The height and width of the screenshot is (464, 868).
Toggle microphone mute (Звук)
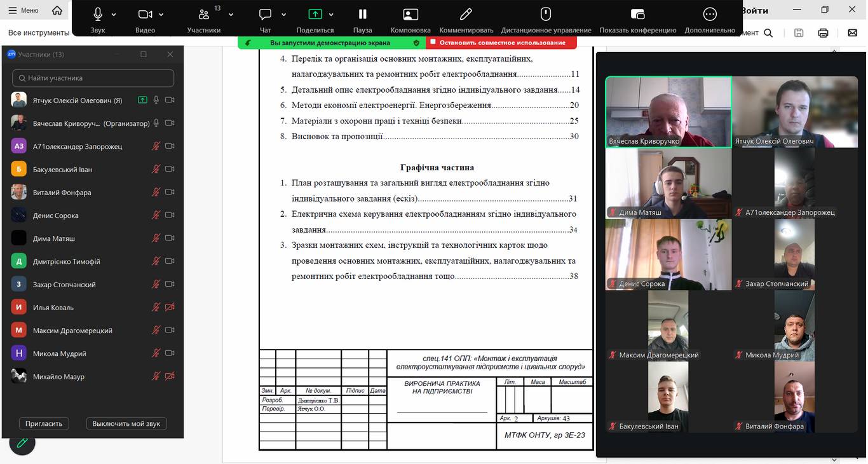98,15
